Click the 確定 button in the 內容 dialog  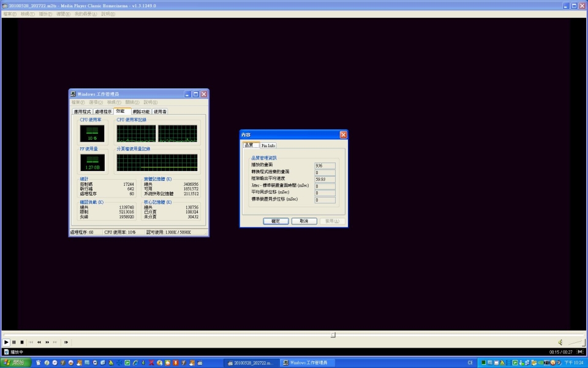(276, 221)
